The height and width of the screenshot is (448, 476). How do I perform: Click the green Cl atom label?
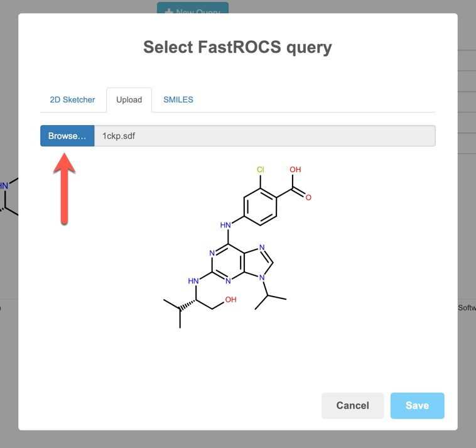[261, 170]
